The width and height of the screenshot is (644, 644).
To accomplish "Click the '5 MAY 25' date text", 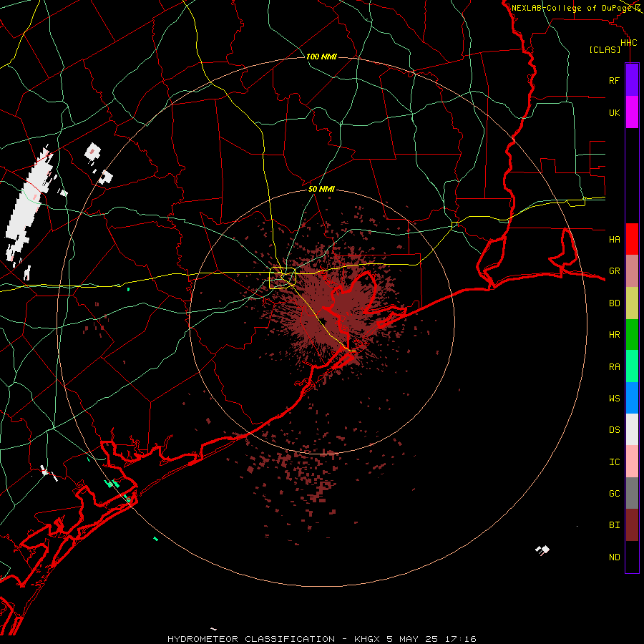I will (413, 639).
